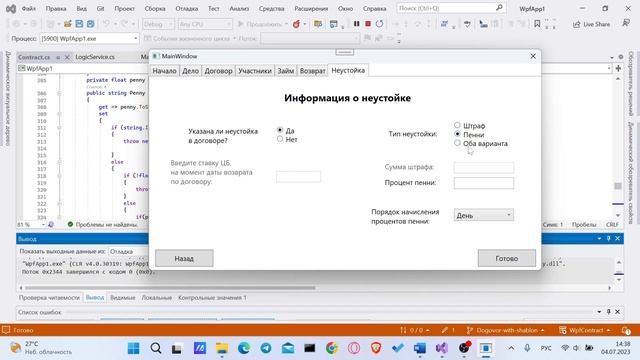This screenshot has width=640, height=360.
Task: Click the Save All toolbar icon
Action: 90,24
